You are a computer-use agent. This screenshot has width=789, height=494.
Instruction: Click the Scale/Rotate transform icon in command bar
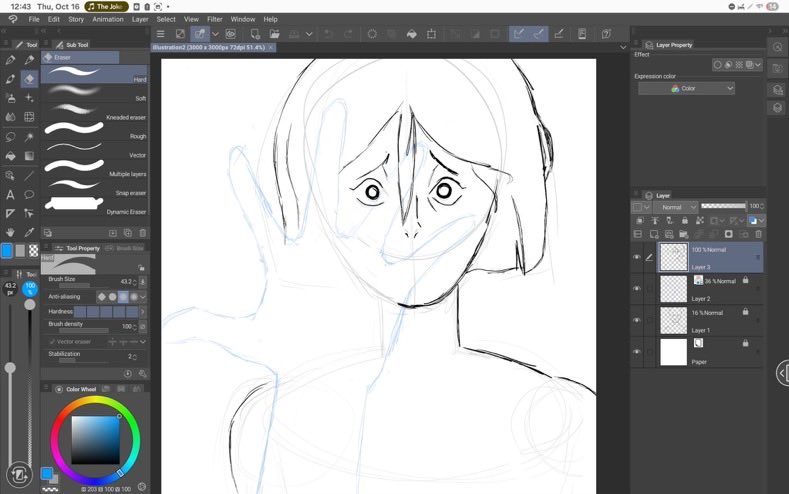coord(431,34)
